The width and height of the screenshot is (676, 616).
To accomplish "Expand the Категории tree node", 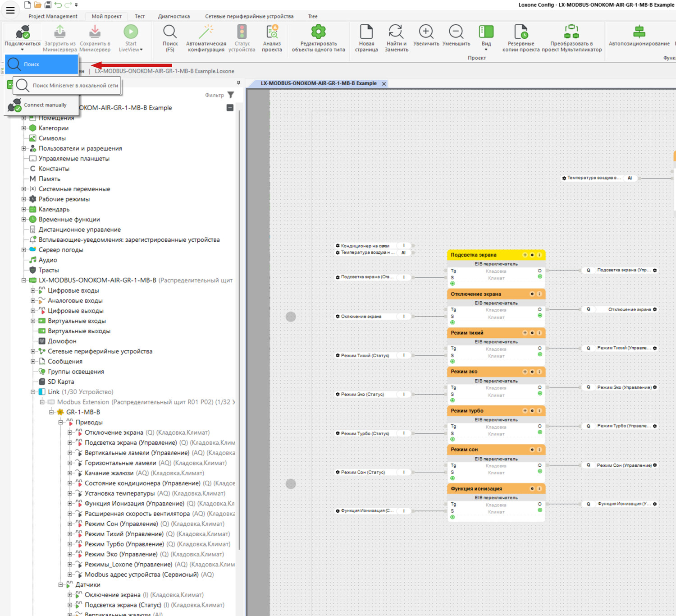I will pyautogui.click(x=24, y=128).
